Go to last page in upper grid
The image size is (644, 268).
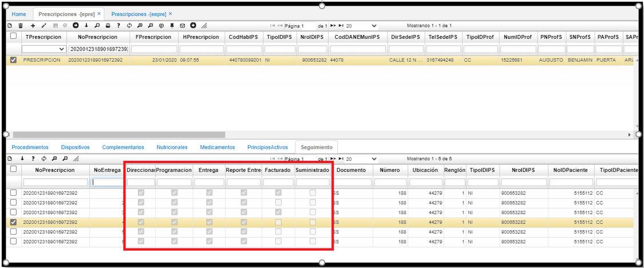coord(341,26)
